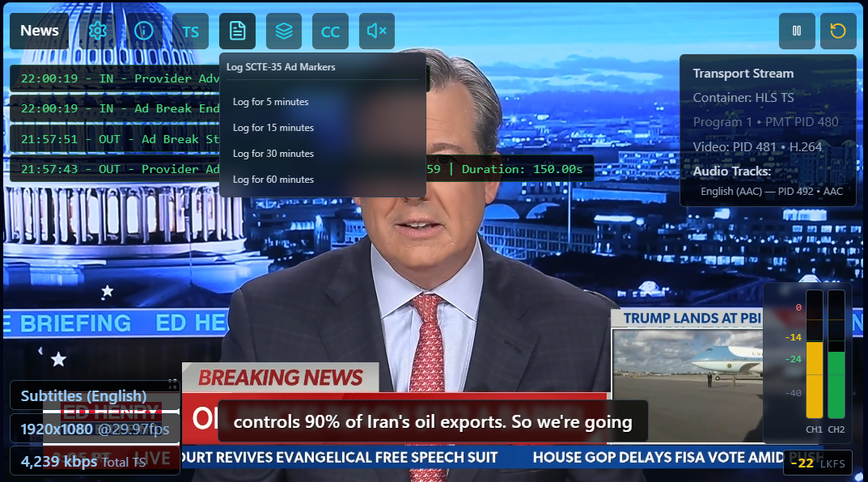
Task: Click the 21:57:51 OUT Ad Break Start entry
Action: pyautogui.click(x=113, y=139)
